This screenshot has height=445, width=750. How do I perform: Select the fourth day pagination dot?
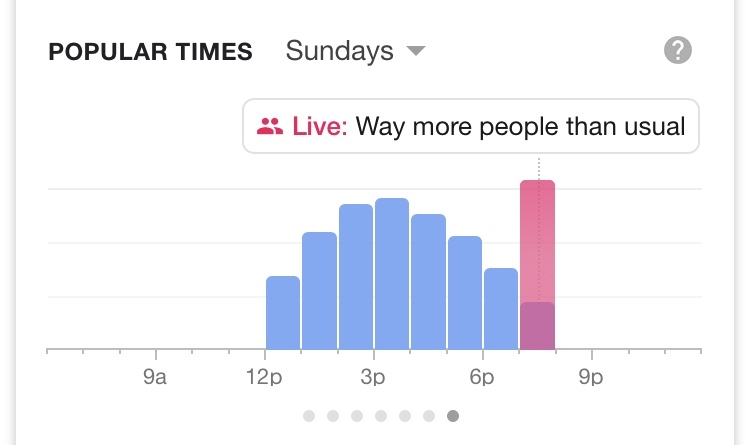[x=381, y=416]
